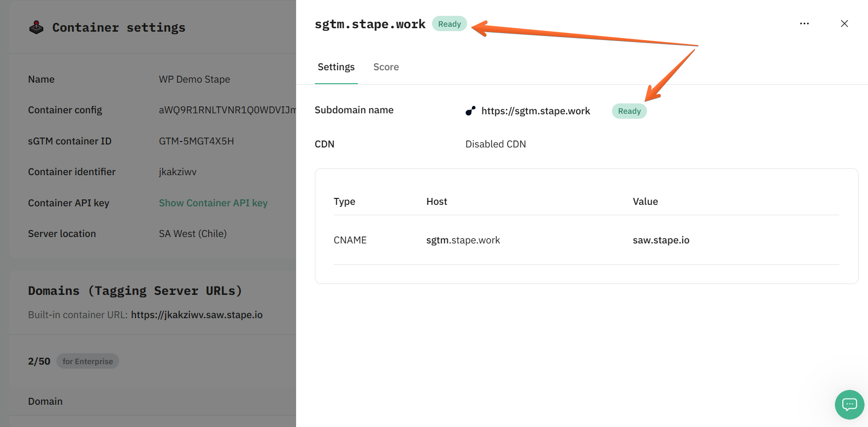The width and height of the screenshot is (868, 427).
Task: Switch to the Settings tab
Action: coord(336,67)
